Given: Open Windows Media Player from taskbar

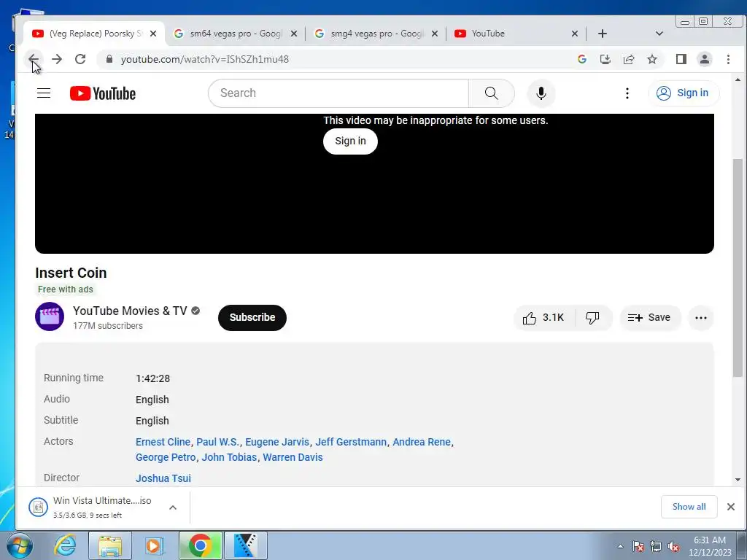Looking at the screenshot, I should click(155, 546).
